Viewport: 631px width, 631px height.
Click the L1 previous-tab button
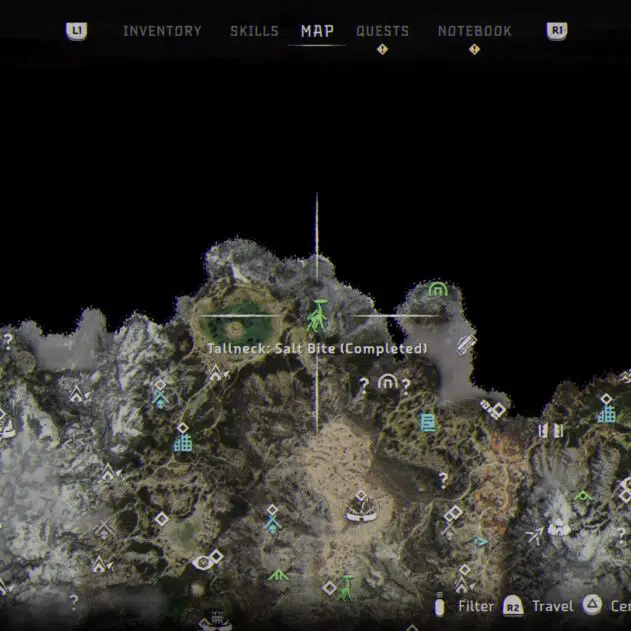click(x=76, y=31)
